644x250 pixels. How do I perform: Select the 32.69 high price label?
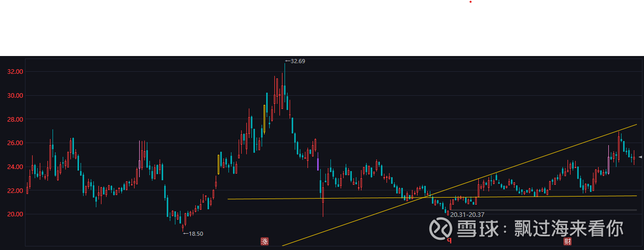pos(295,61)
